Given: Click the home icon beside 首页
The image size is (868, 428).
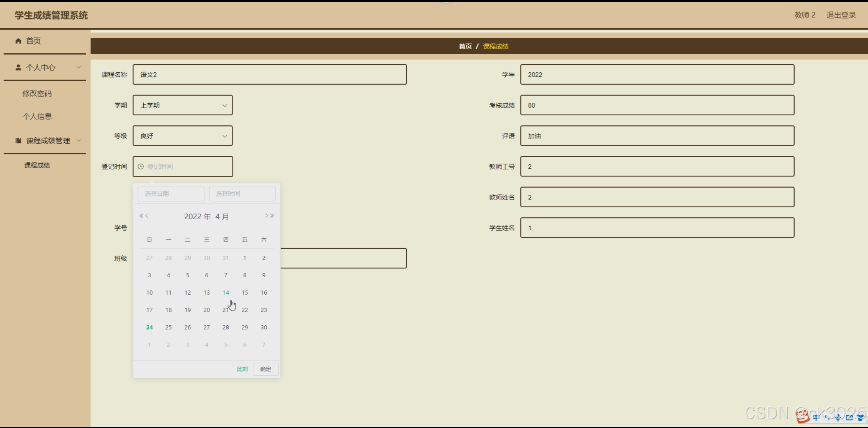Looking at the screenshot, I should 18,41.
